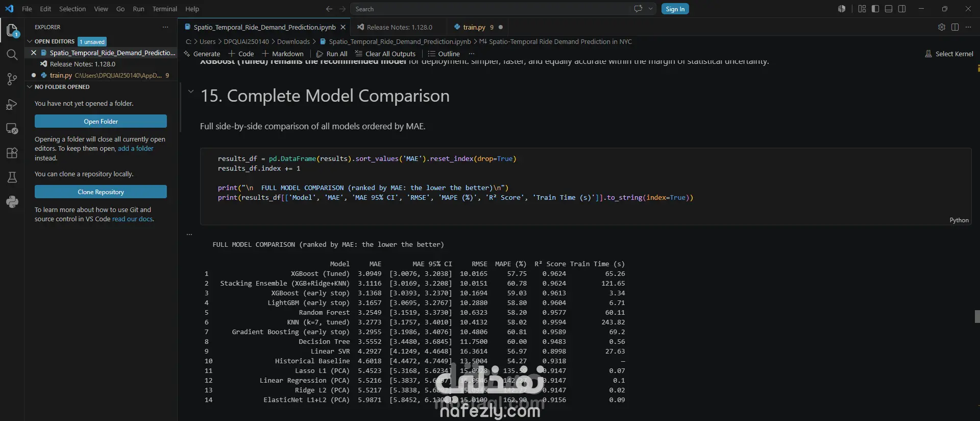Screen dimensions: 980x421
Task: Click the Downloads breadcrumb segment
Action: [293, 41]
